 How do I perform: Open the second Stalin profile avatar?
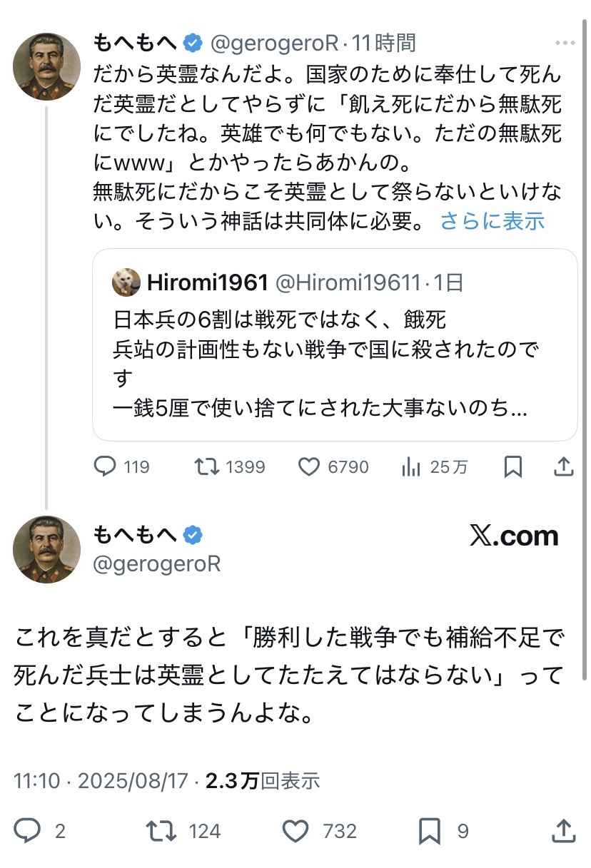pyautogui.click(x=46, y=549)
